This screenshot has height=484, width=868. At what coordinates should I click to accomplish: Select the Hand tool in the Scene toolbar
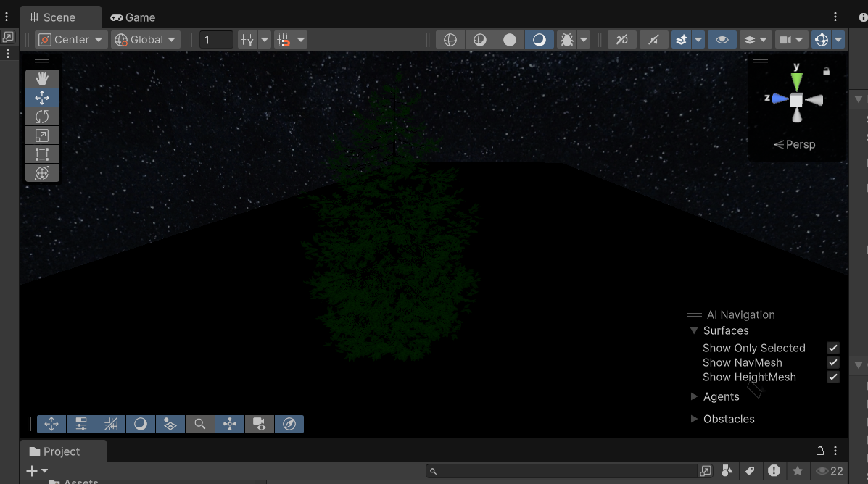pyautogui.click(x=42, y=78)
